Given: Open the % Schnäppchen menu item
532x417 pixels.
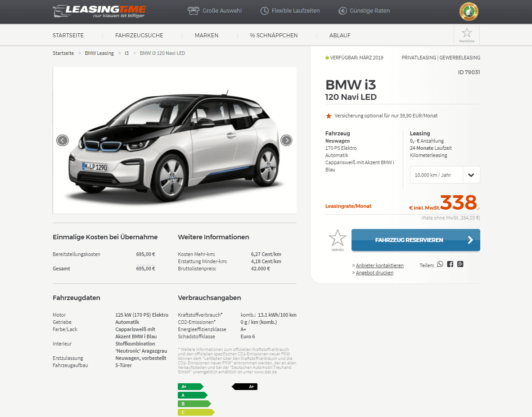Looking at the screenshot, I should 274,35.
